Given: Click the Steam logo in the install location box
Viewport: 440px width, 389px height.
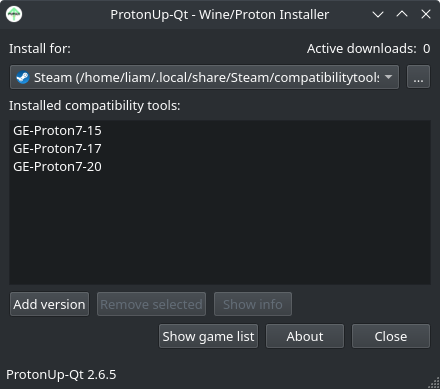Looking at the screenshot, I should point(23,77).
